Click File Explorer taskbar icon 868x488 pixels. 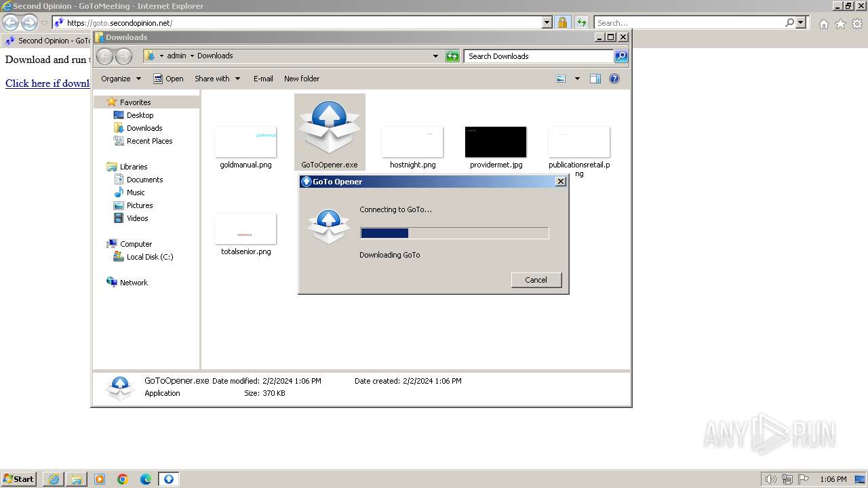tap(77, 479)
